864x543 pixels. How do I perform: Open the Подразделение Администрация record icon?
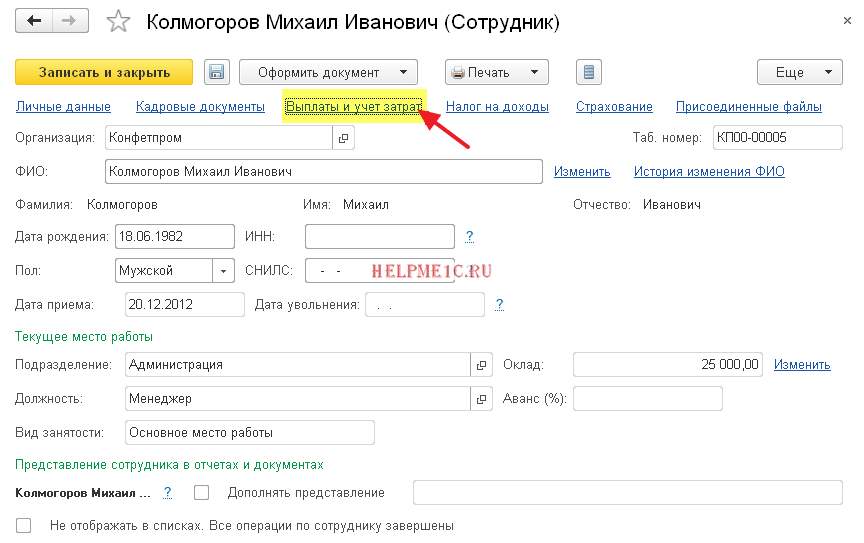point(482,365)
